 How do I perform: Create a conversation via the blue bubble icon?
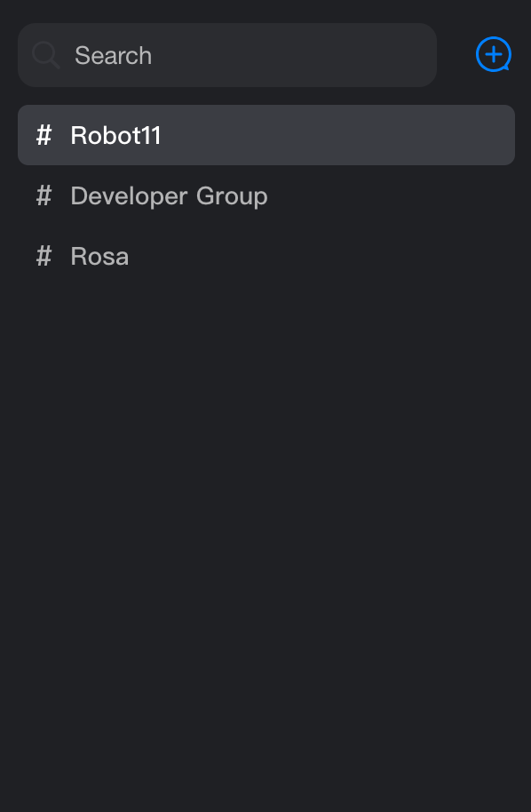click(x=494, y=54)
